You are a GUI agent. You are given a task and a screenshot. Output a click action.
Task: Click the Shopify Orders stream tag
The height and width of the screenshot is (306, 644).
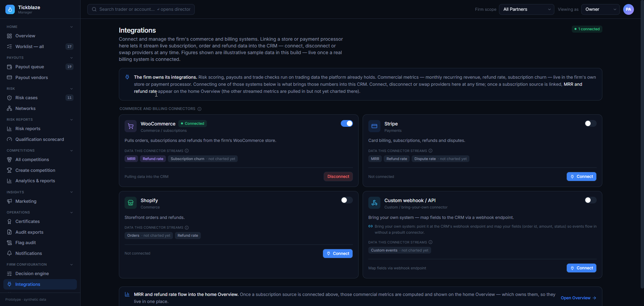[149, 236]
